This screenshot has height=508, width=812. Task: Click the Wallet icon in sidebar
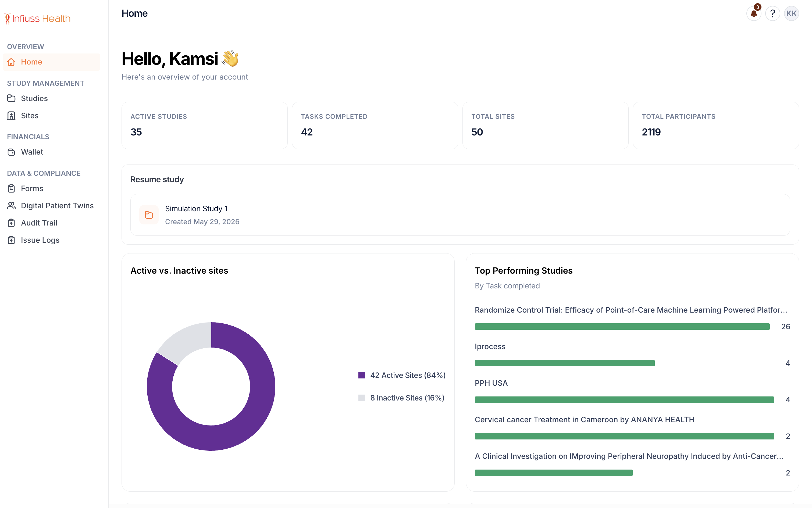11,152
